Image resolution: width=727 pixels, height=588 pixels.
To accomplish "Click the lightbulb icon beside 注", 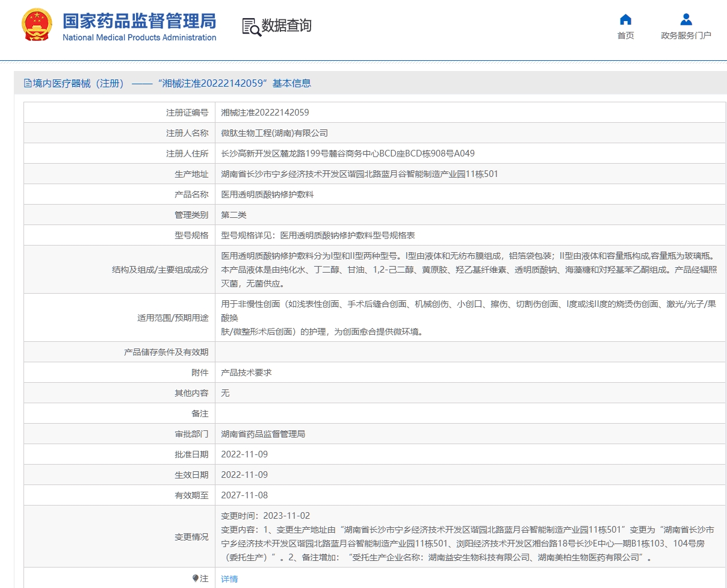I will point(196,578).
